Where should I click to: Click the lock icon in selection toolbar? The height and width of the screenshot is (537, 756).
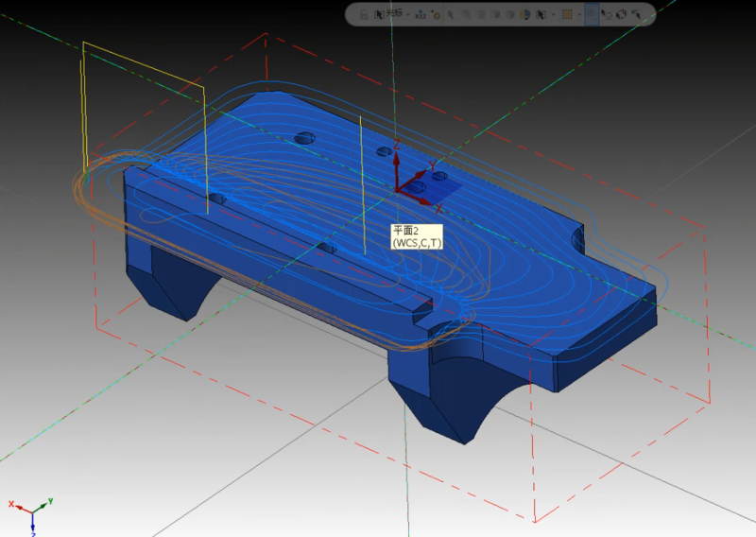tap(364, 14)
